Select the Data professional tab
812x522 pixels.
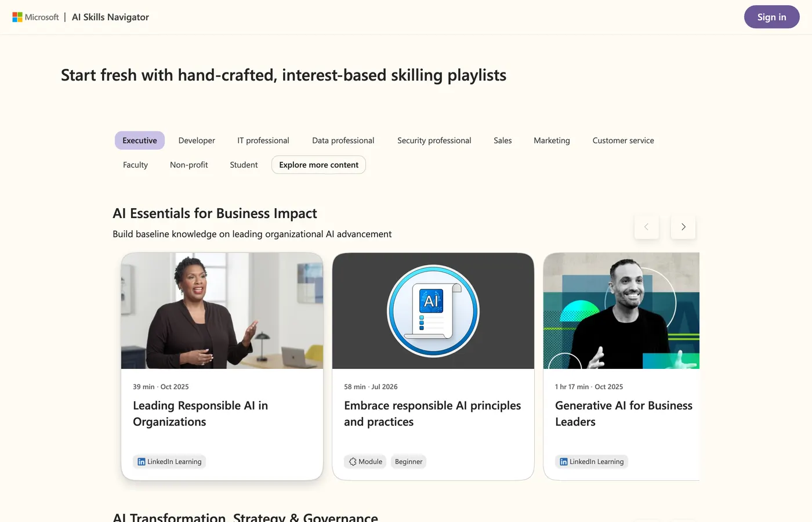tap(343, 140)
